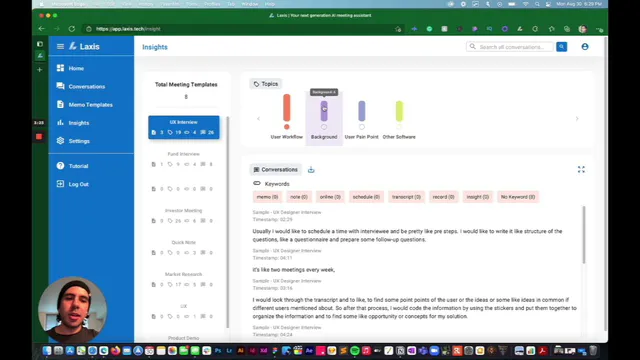The width and height of the screenshot is (640, 360).
Task: Click the blue search button icon
Action: (562, 47)
